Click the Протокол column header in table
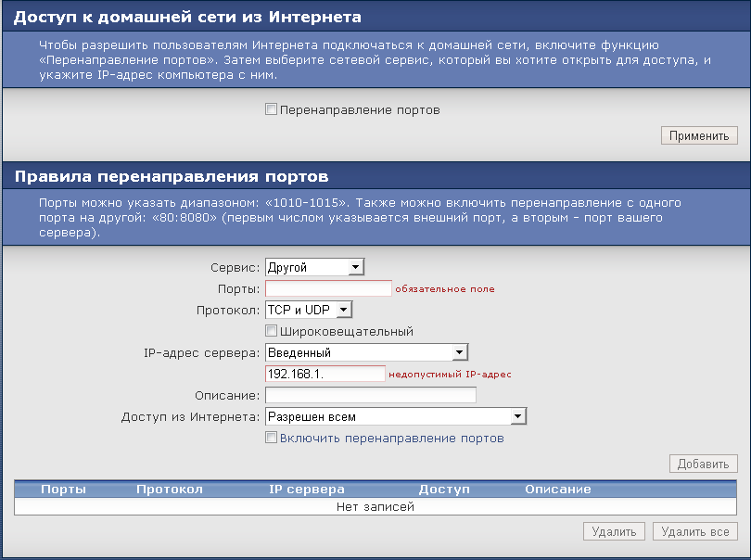751x560 pixels. tap(169, 489)
